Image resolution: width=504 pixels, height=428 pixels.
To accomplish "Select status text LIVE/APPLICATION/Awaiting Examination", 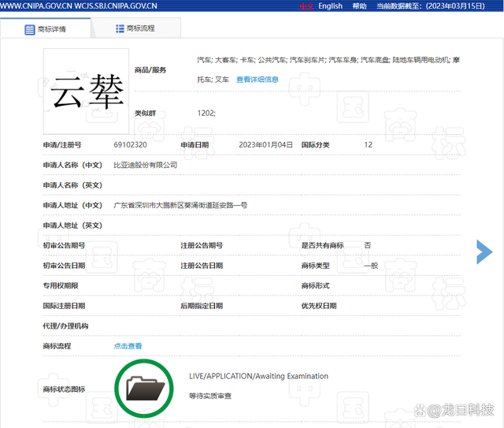I will tap(259, 376).
